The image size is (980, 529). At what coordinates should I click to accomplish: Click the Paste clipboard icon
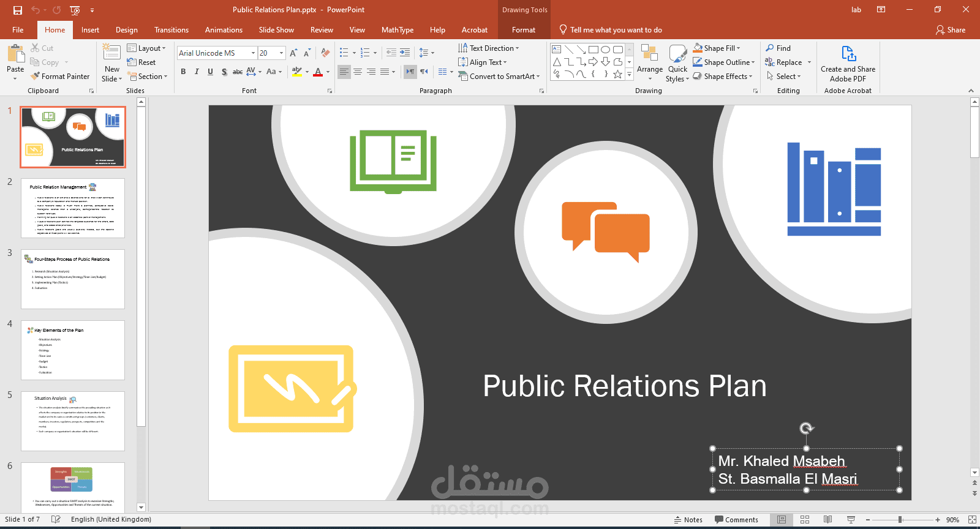15,54
